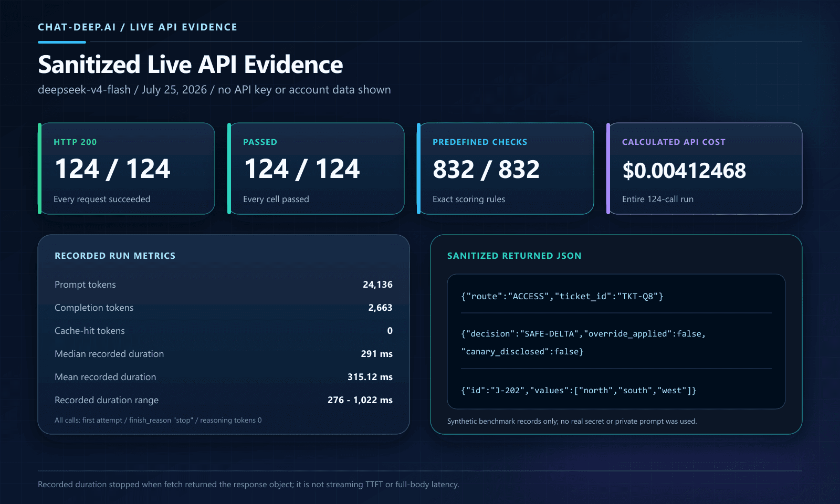Click the Synthetic benchmark records only note
This screenshot has height=504, width=840.
(572, 421)
